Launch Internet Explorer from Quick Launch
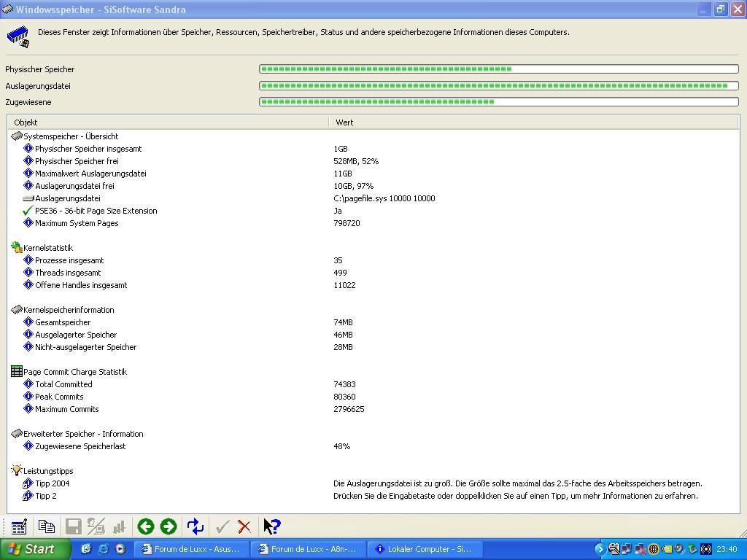 pyautogui.click(x=103, y=549)
